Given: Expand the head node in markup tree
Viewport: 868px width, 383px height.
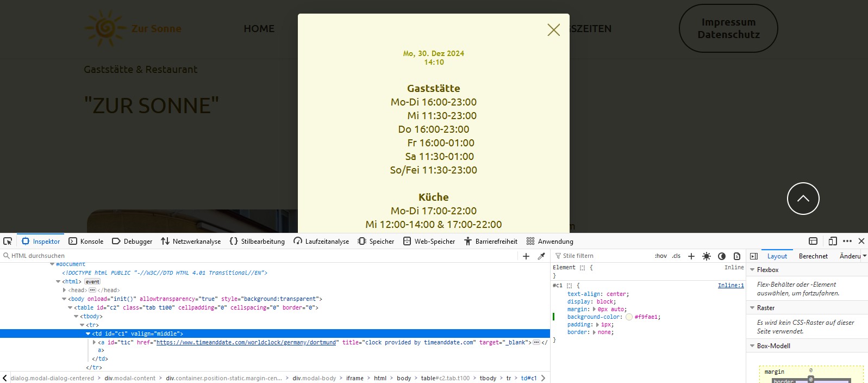Looking at the screenshot, I should (x=64, y=291).
